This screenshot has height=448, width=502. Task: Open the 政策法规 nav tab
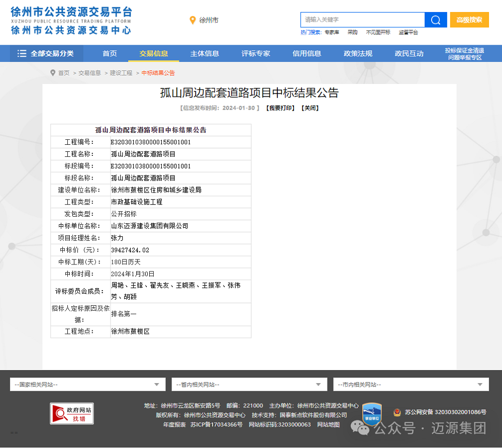(358, 53)
